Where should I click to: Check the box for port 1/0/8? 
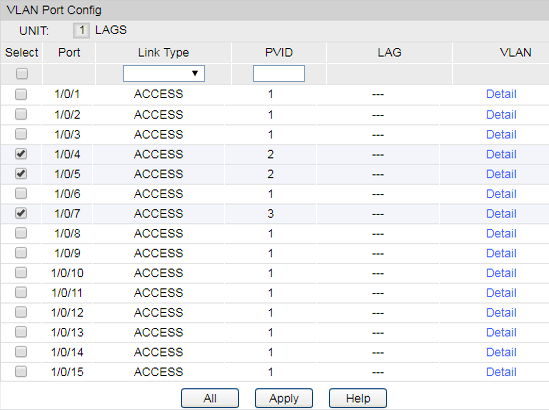[21, 233]
